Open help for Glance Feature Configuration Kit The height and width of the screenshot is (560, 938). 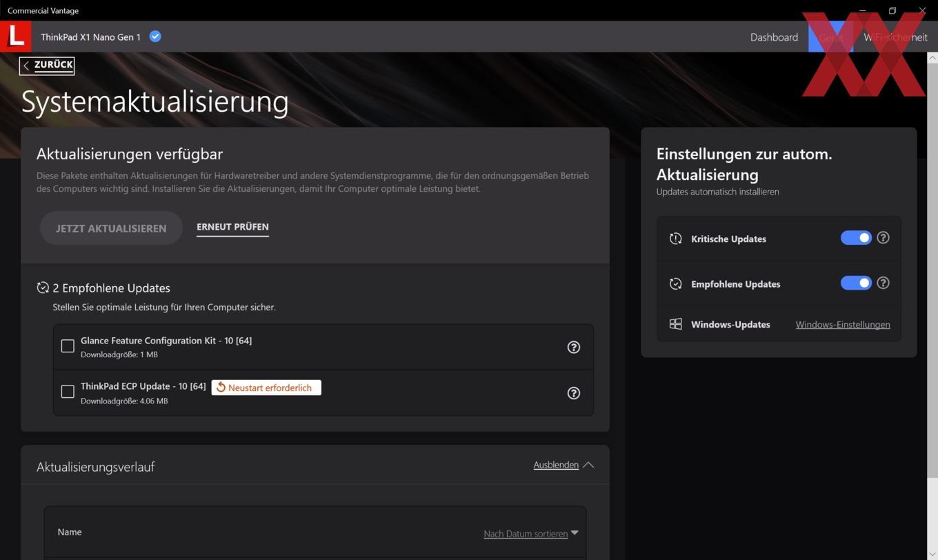click(573, 347)
